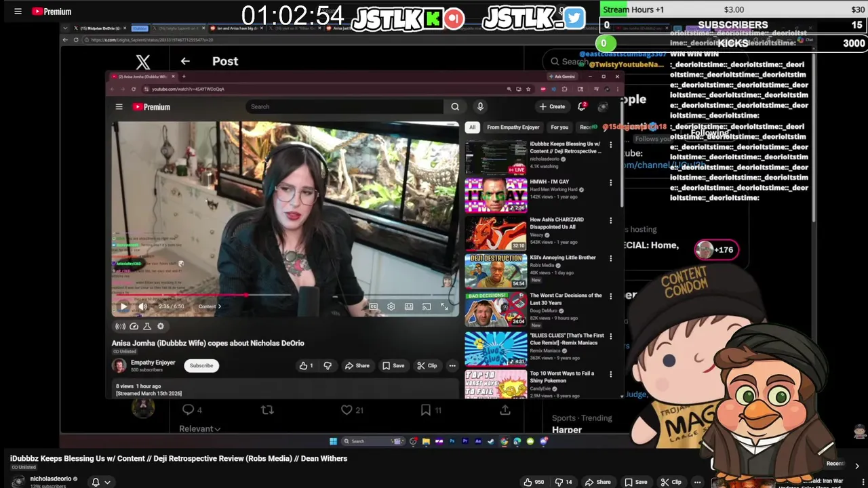Open the notifications bell in inner YouTube
Screen dimensions: 868x488
(x=582, y=106)
